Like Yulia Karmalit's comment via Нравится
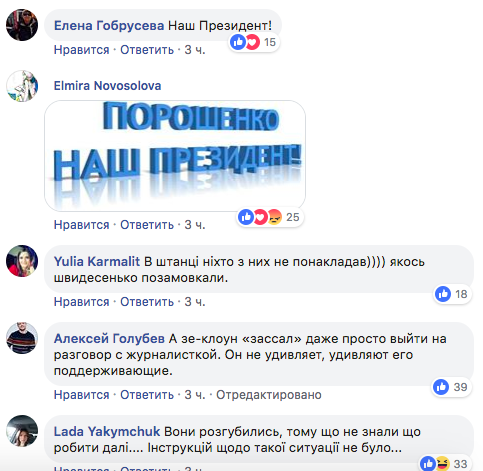Screen dimensions: 483x471 [82, 302]
